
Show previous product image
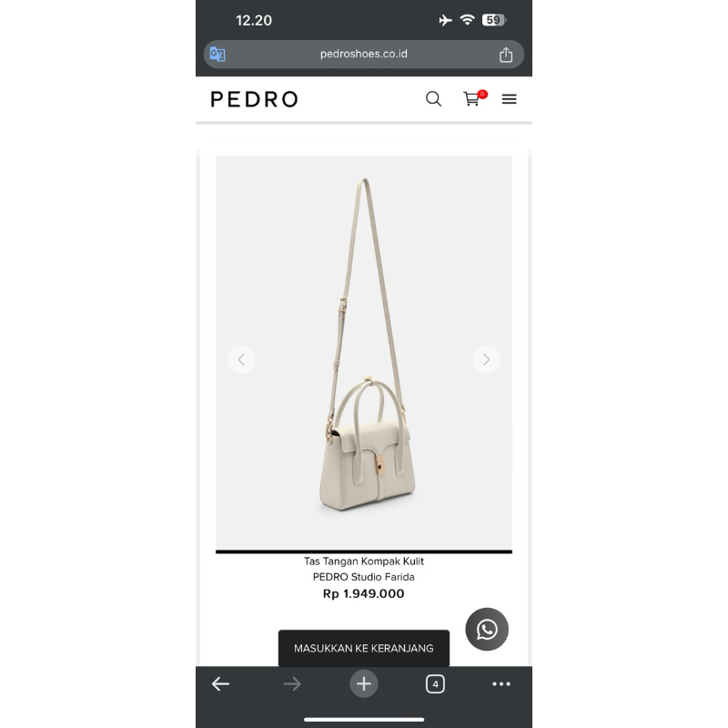[x=241, y=359]
